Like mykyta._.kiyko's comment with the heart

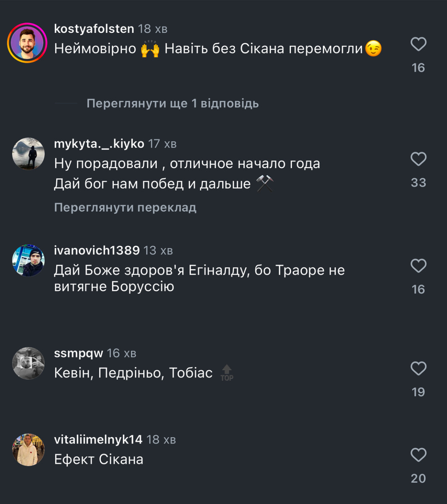click(x=418, y=159)
